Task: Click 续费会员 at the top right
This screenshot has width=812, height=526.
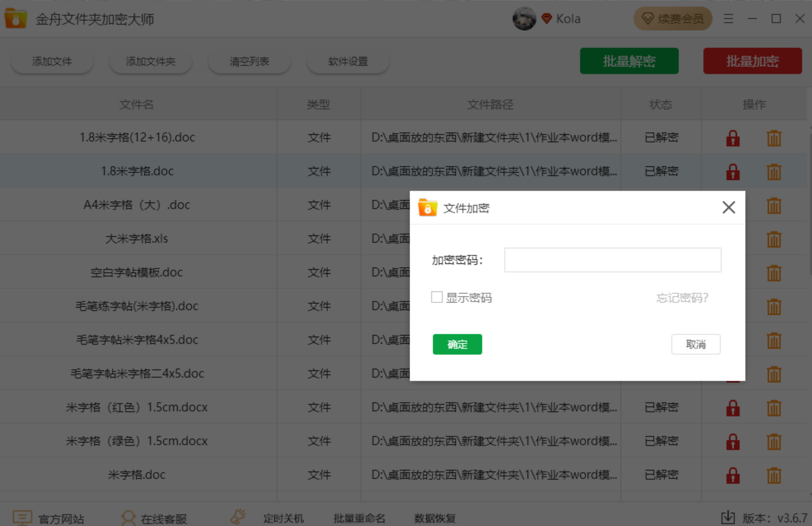Action: pyautogui.click(x=673, y=18)
